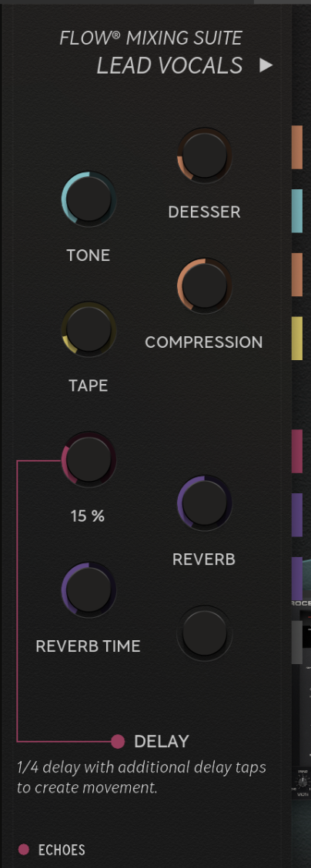
Task: Adjust the orange DEESSER knob
Action: pyautogui.click(x=205, y=155)
